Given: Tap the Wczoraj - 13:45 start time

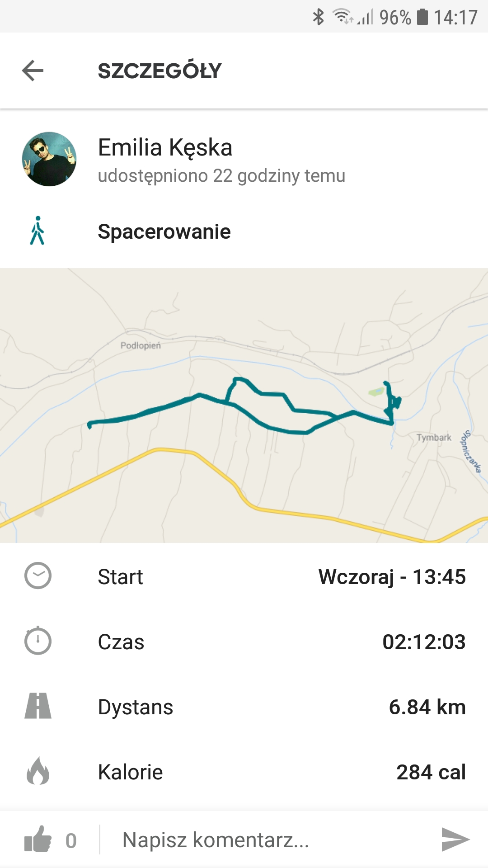Looking at the screenshot, I should point(392,577).
